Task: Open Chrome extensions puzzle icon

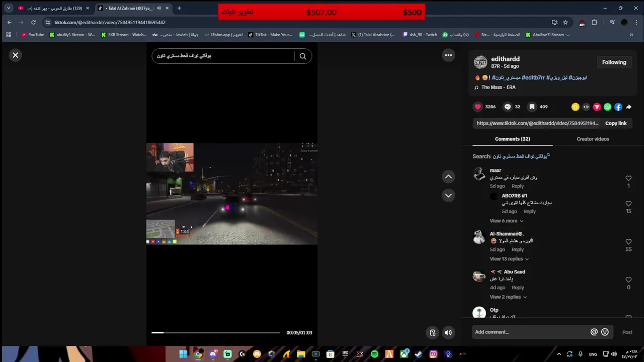Action: [x=594, y=22]
